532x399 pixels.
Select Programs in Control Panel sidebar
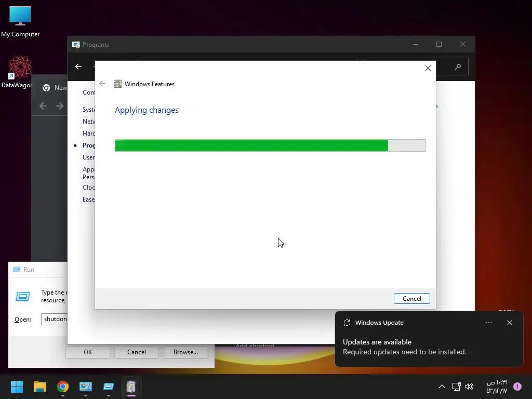click(88, 145)
